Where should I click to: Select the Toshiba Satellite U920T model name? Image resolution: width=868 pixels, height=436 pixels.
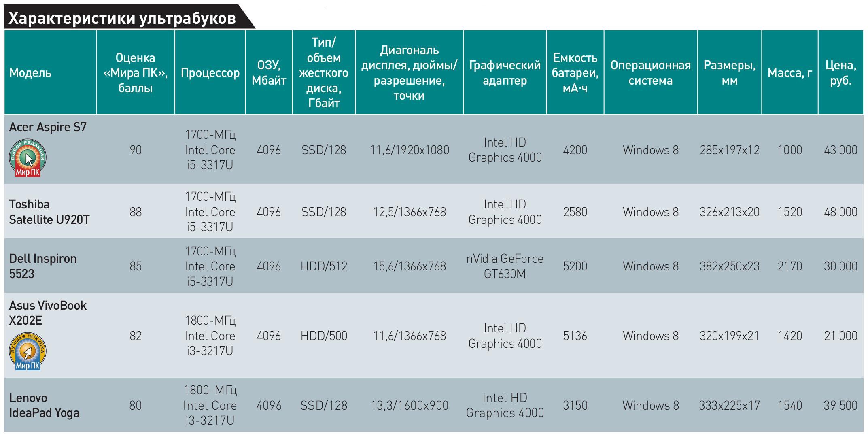49,212
